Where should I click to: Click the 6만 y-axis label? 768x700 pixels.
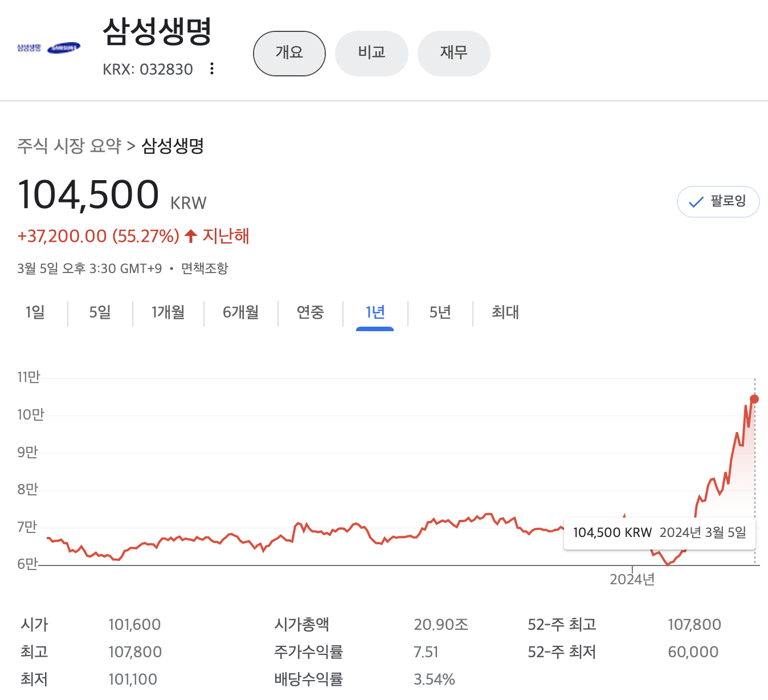pos(27,564)
